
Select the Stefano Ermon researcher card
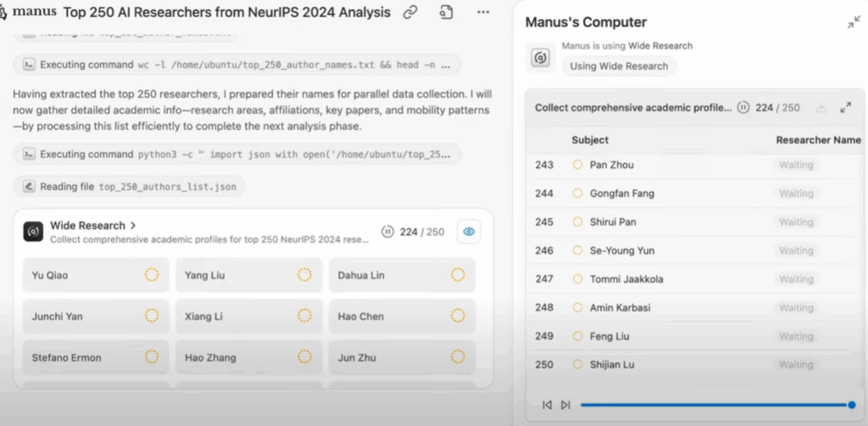coord(96,357)
